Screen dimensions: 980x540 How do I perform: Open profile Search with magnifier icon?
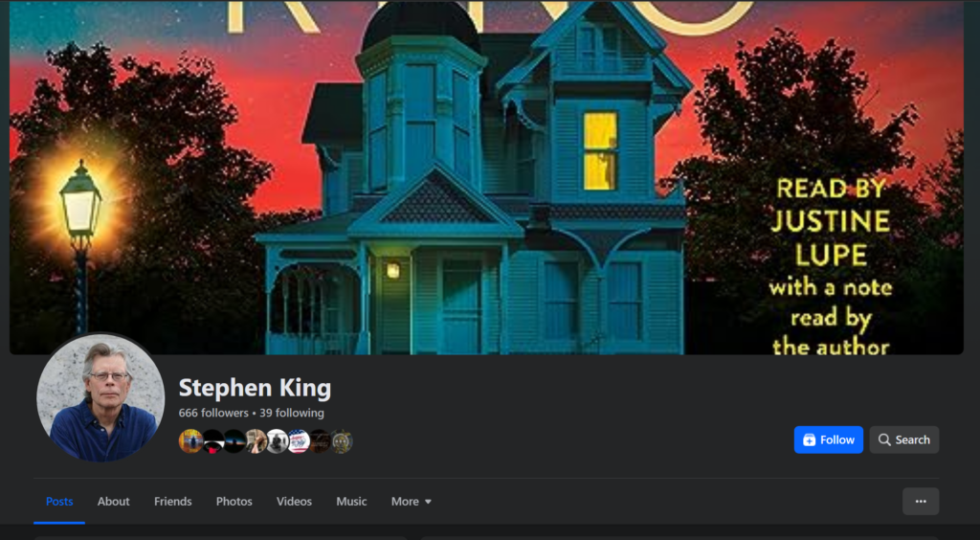point(903,440)
